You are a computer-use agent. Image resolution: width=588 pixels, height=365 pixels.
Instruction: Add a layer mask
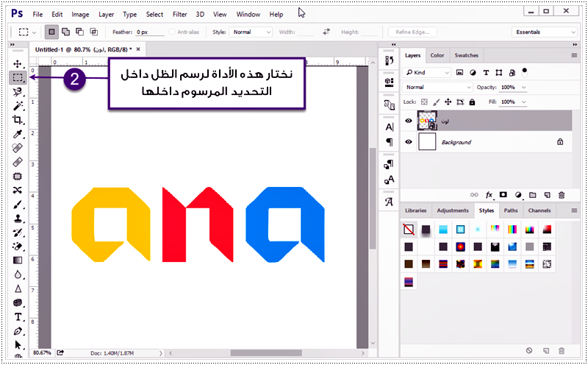click(503, 195)
